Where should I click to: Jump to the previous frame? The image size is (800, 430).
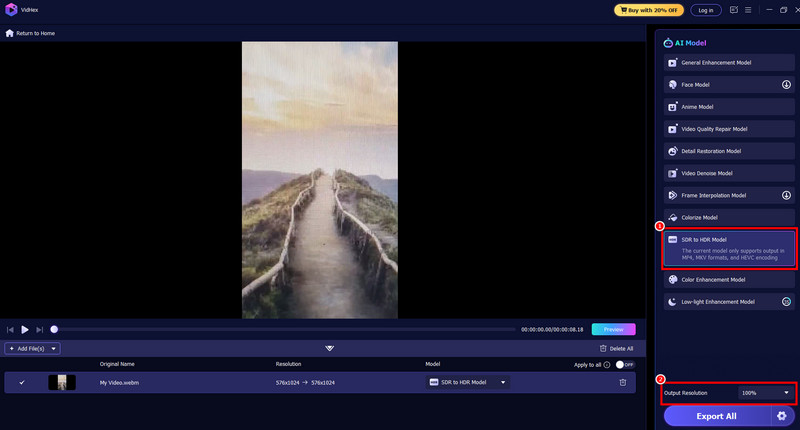[x=10, y=330]
